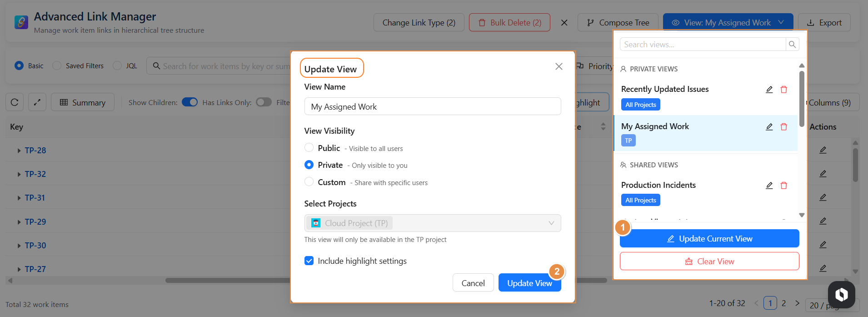
Task: Select the Production Incidents view
Action: [x=658, y=185]
